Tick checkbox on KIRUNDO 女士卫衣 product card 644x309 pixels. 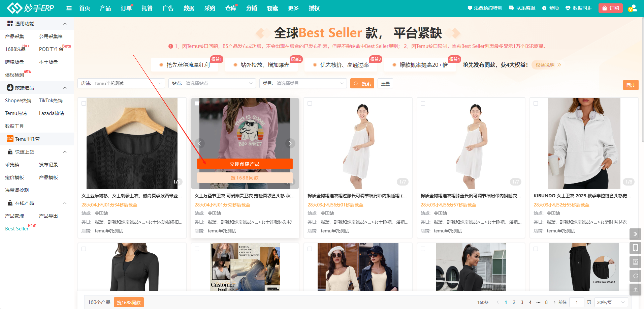click(536, 104)
